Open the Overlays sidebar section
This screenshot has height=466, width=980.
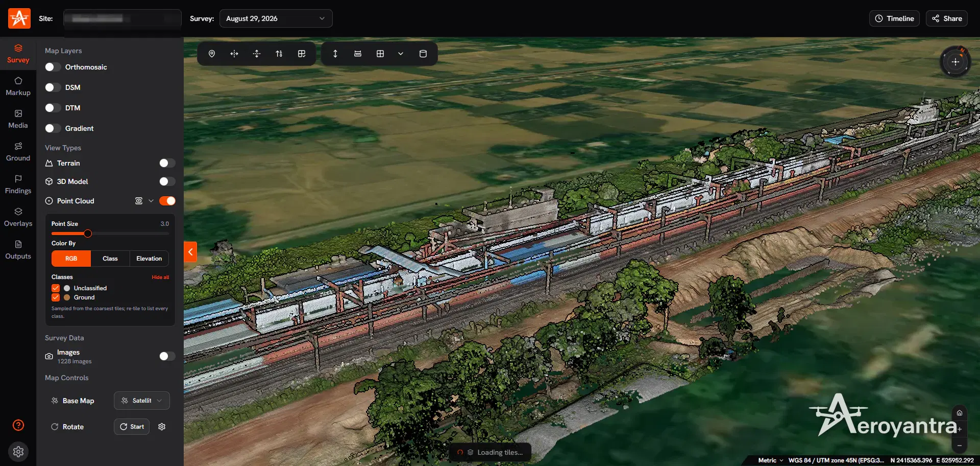pyautogui.click(x=18, y=217)
